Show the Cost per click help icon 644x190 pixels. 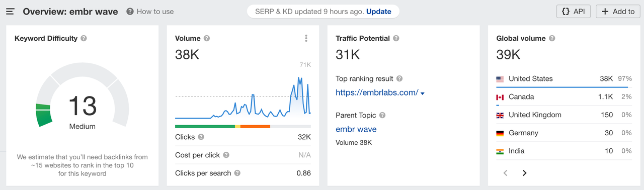coord(226,155)
